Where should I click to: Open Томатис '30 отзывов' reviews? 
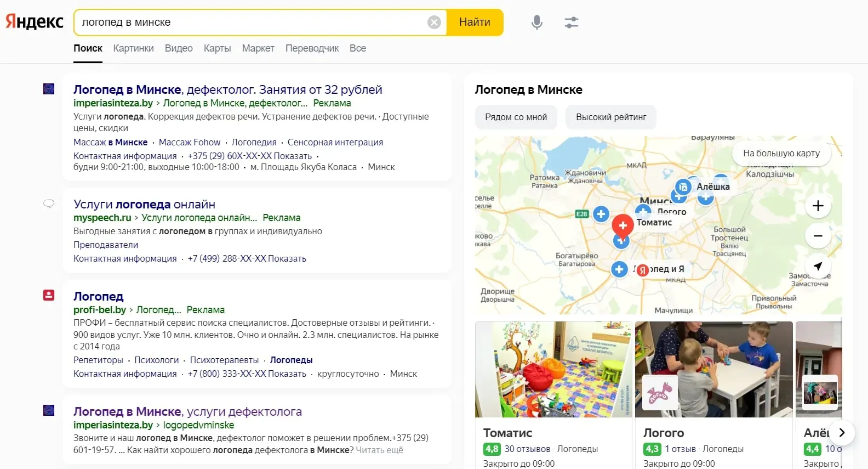[527, 449]
